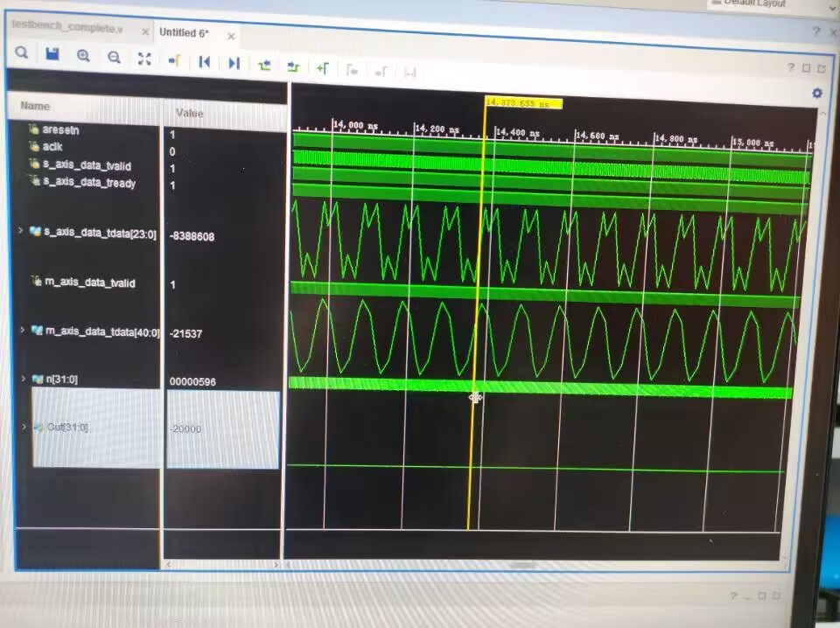
Task: Zoom in on the waveform
Action: [83, 57]
